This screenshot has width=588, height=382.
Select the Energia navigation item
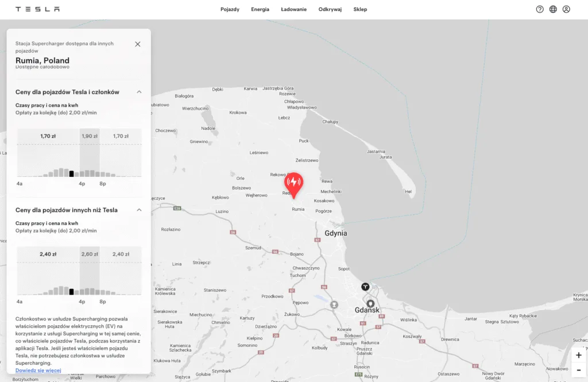tap(260, 9)
